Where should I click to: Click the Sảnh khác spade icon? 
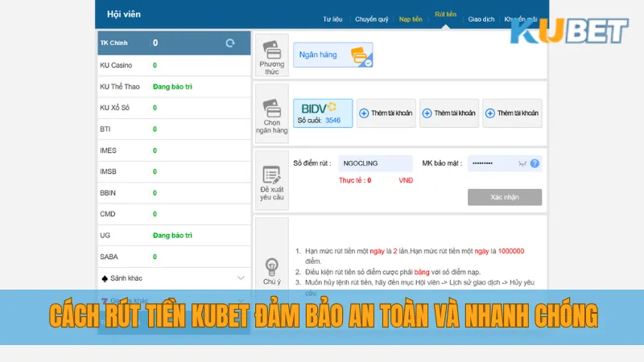tap(105, 278)
